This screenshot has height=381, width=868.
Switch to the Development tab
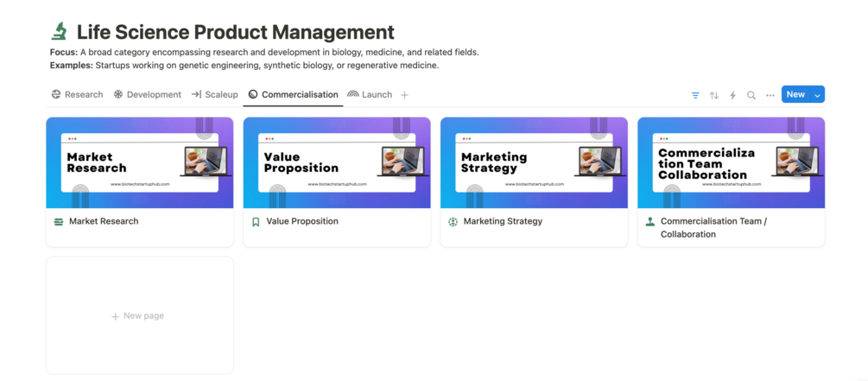click(148, 95)
